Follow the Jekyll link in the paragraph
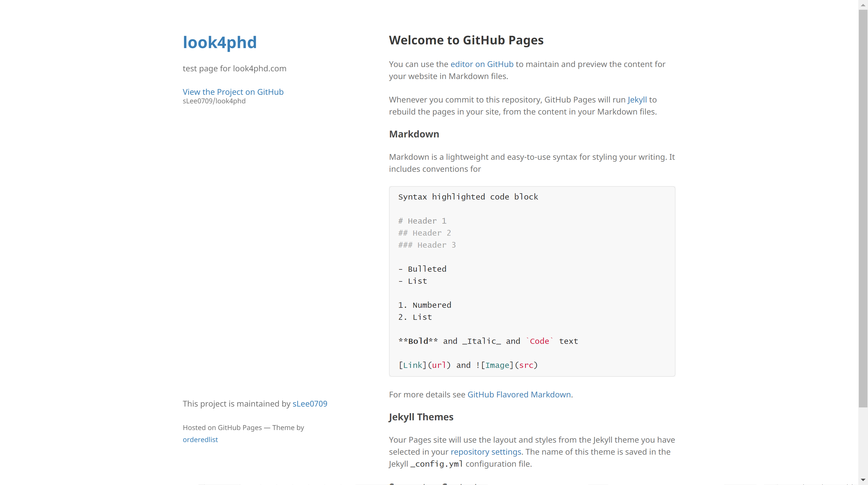 637,100
